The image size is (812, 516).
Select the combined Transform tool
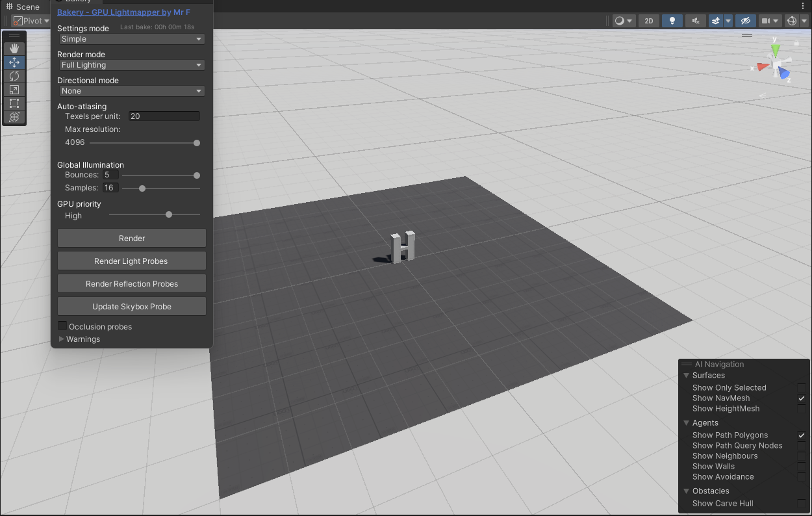pyautogui.click(x=14, y=117)
